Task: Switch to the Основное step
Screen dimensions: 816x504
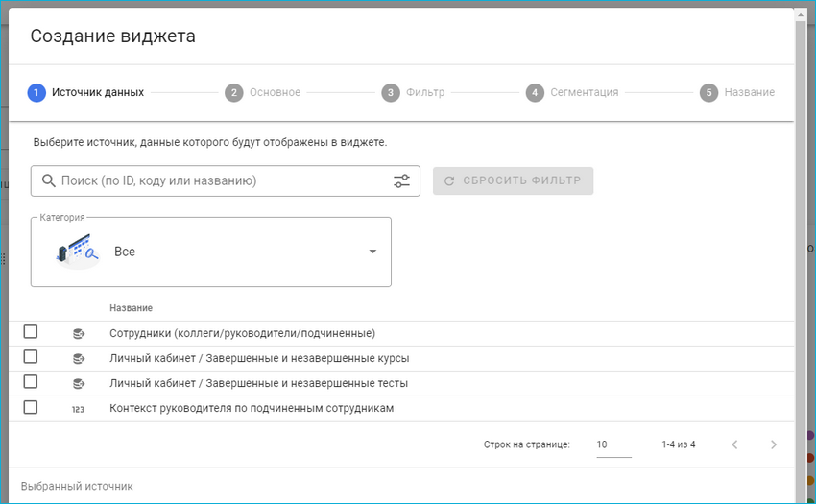Action: [264, 93]
